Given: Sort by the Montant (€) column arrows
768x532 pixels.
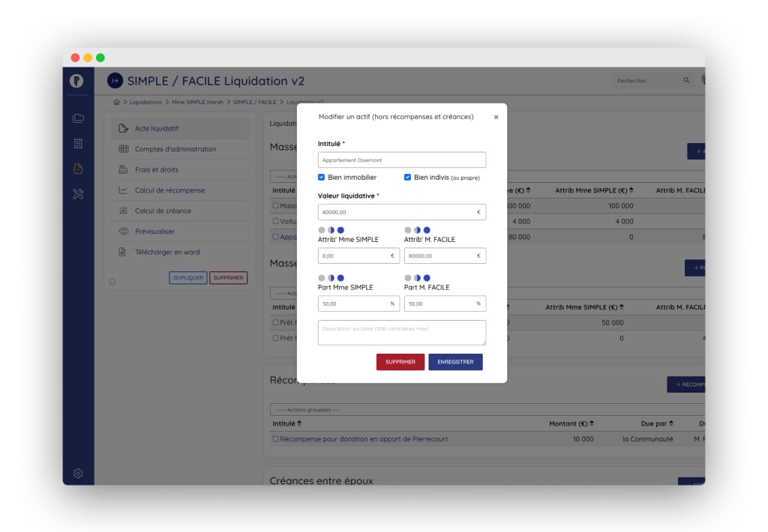Looking at the screenshot, I should point(591,424).
